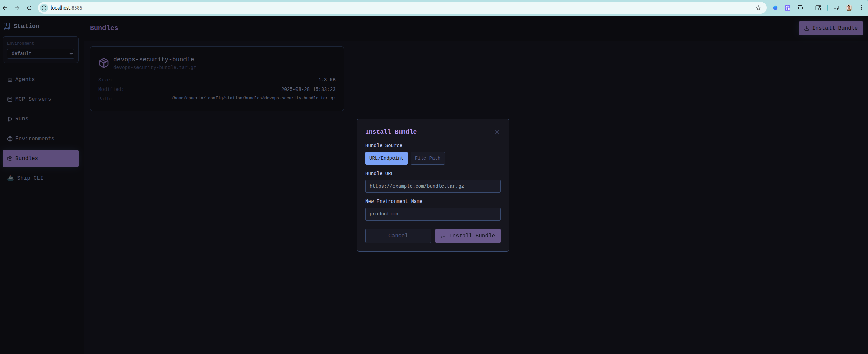Go back in the browser

coord(5,8)
